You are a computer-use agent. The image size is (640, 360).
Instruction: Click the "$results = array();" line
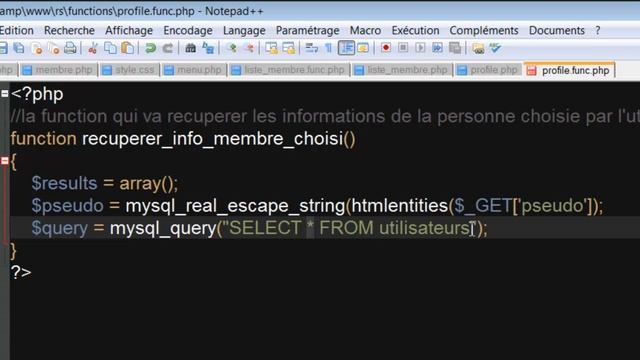105,183
